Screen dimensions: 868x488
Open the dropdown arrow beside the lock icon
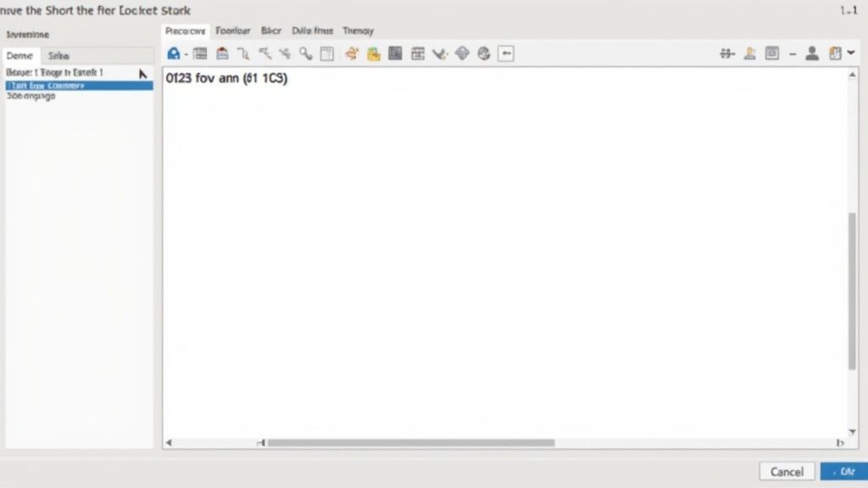(185, 53)
